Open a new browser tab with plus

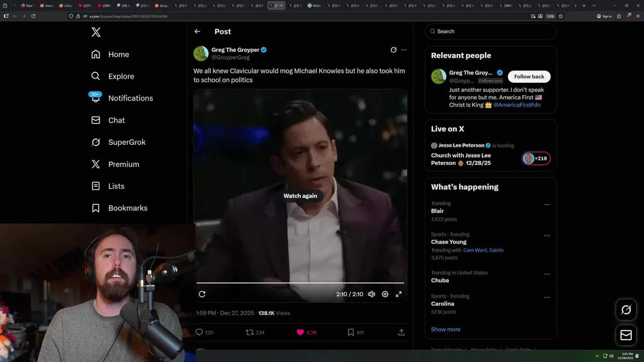(x=584, y=6)
